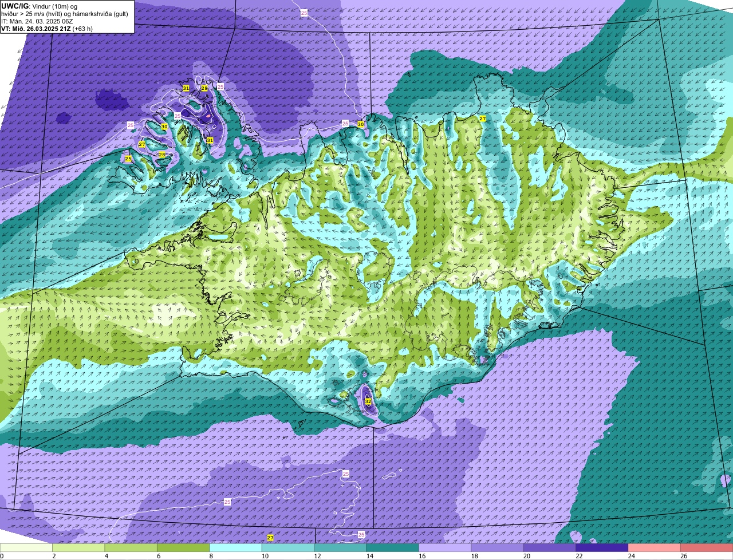Select the yellow 29 gust label in the Westfjords
The width and height of the screenshot is (733, 560).
coord(204,88)
